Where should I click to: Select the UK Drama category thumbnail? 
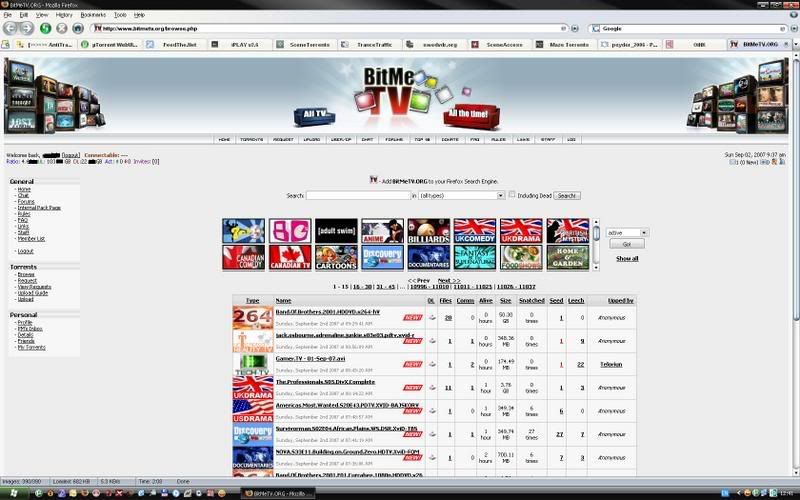[521, 231]
